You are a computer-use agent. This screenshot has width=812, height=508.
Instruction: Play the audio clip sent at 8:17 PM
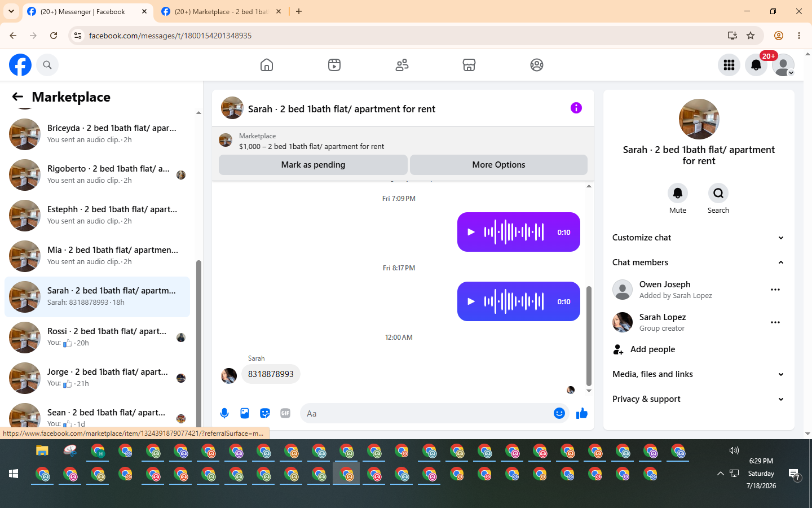click(471, 301)
